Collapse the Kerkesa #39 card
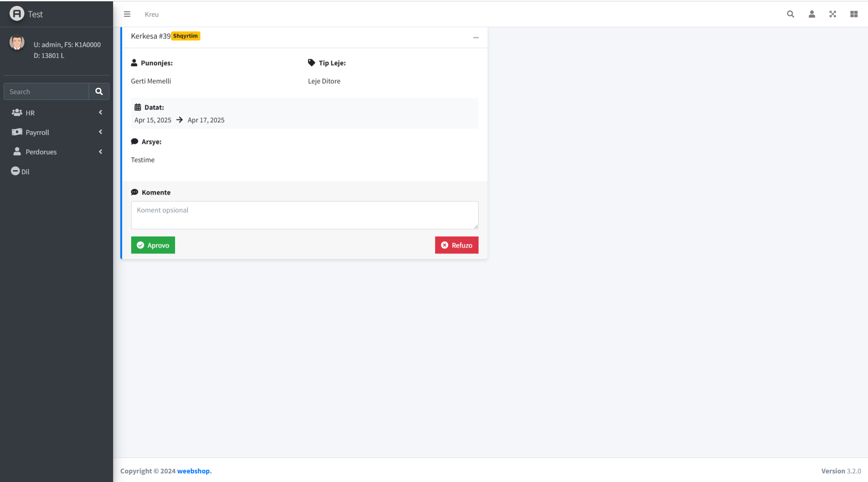This screenshot has height=482, width=868. tap(475, 38)
